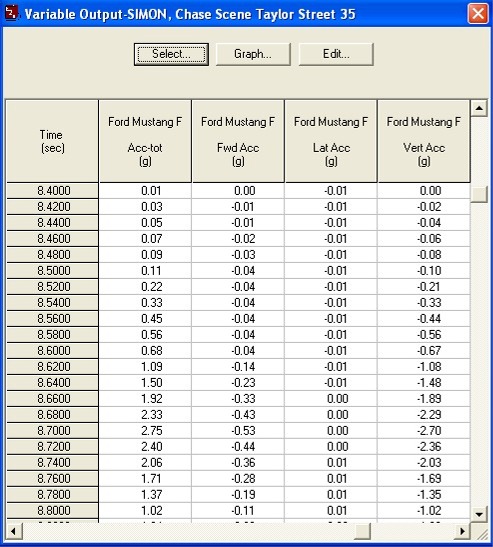The height and width of the screenshot is (547, 493).
Task: Click Vert Acc value -0.56
Action: pyautogui.click(x=424, y=335)
